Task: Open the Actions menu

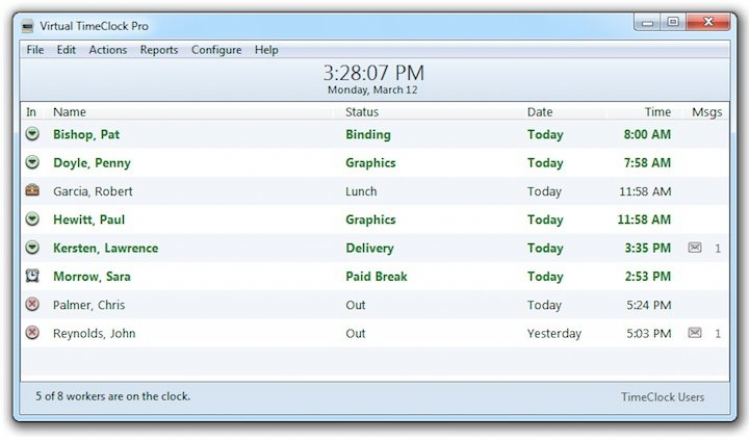Action: 108,50
